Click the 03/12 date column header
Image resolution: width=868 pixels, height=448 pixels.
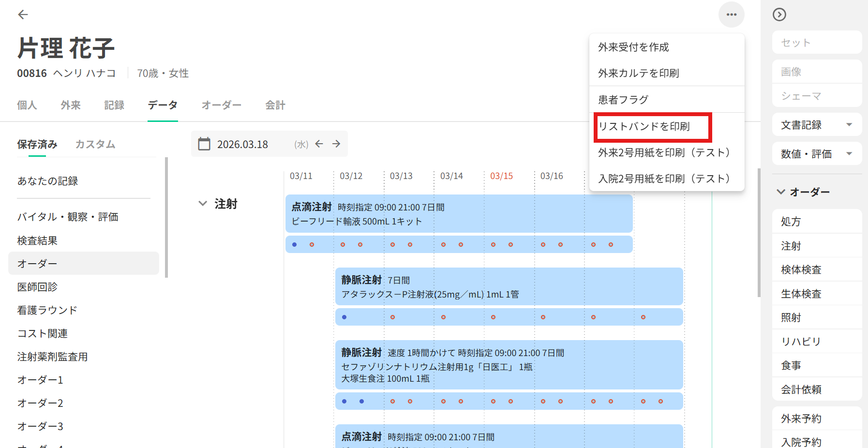[x=351, y=176]
